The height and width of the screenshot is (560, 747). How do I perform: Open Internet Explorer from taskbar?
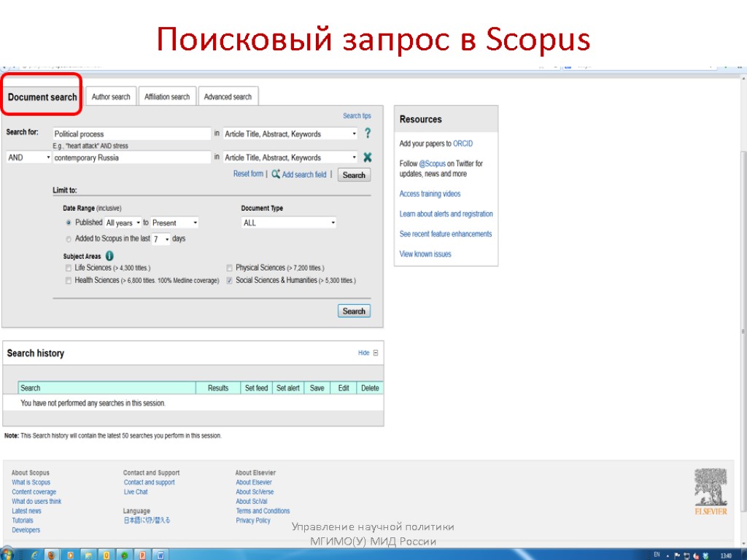tap(34, 555)
